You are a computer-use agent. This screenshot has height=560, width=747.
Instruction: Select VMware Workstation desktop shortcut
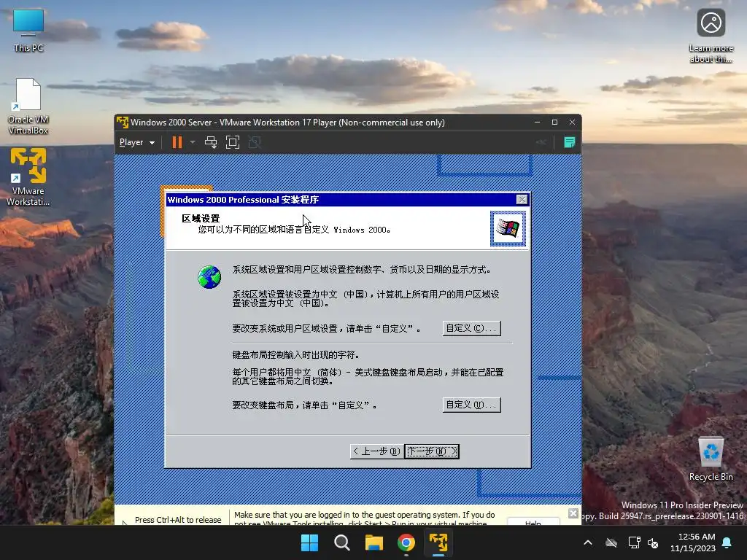(28, 177)
